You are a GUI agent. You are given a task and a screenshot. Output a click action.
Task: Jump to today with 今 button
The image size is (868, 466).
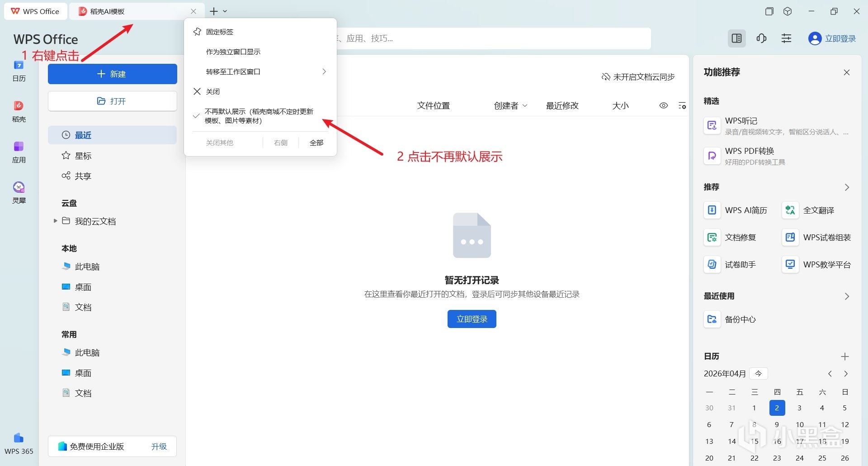(759, 374)
